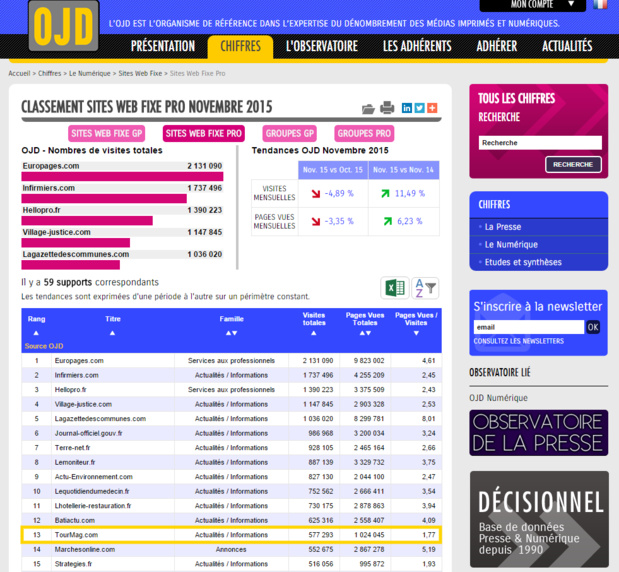This screenshot has width=619, height=572.
Task: Open the folder icon beside the title
Action: [368, 109]
